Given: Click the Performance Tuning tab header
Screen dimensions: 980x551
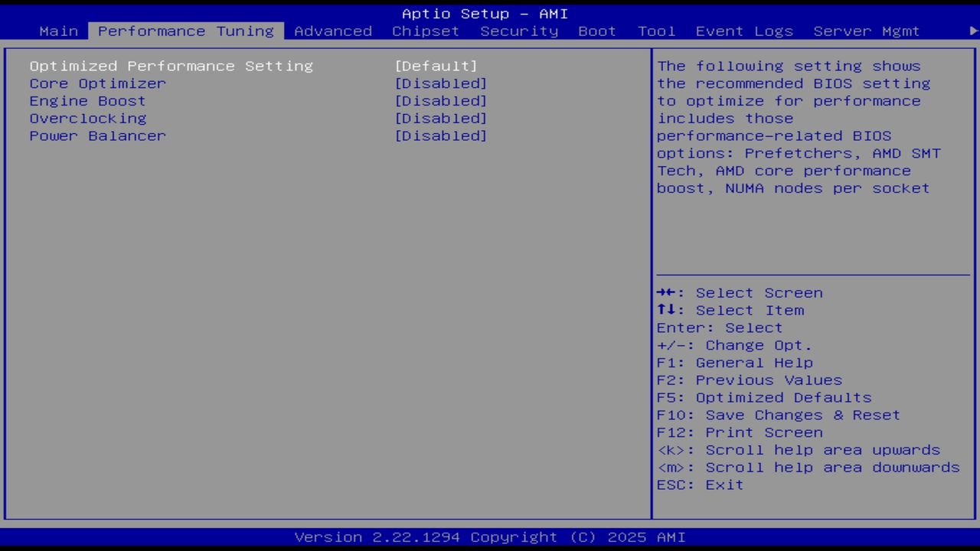Looking at the screenshot, I should tap(185, 31).
